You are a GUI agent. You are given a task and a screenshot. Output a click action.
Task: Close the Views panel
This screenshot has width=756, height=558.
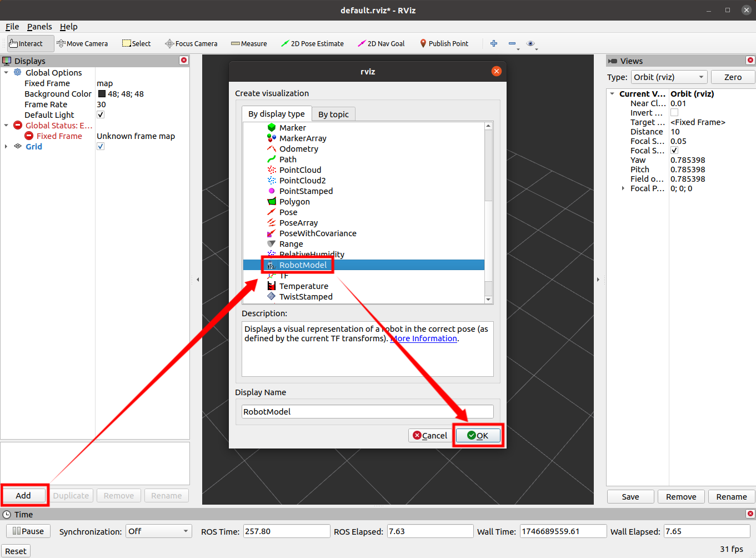point(750,60)
